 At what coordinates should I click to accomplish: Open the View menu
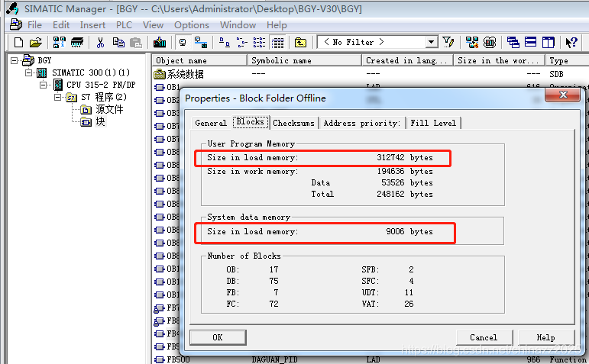[153, 25]
